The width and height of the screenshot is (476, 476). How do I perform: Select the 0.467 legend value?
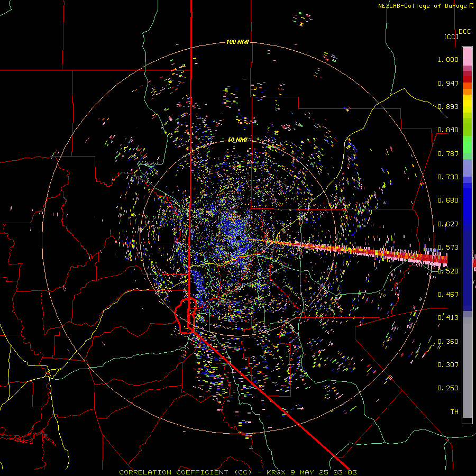tap(448, 295)
